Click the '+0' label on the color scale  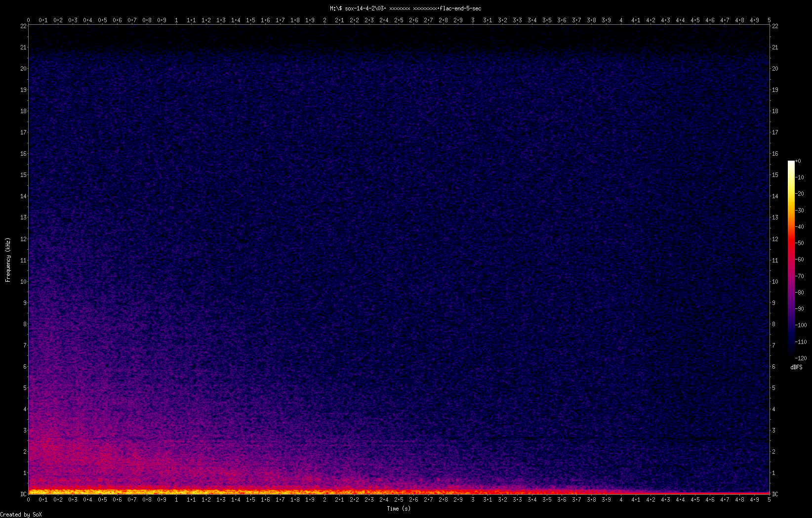point(798,161)
